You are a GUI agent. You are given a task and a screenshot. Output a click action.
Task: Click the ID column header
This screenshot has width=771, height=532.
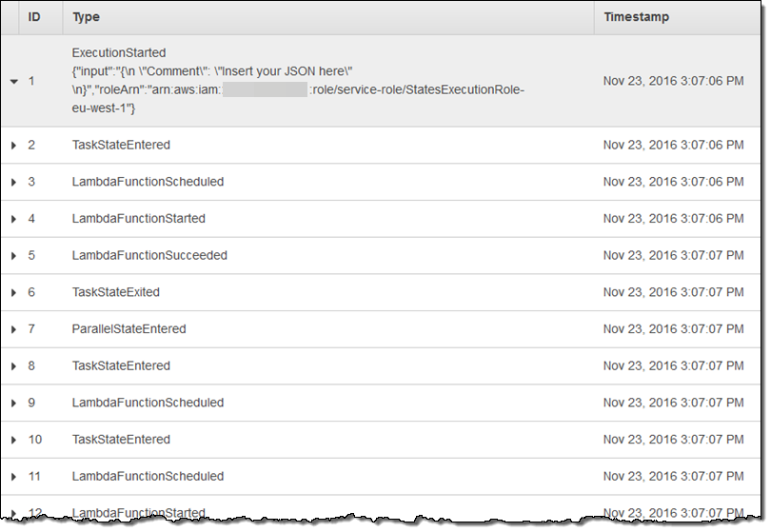[34, 17]
